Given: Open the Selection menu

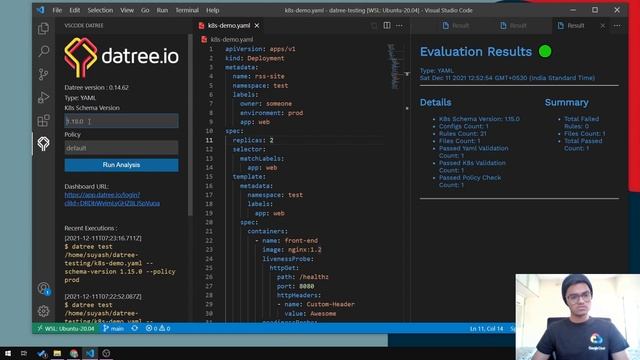Looking at the screenshot, I should (100, 10).
